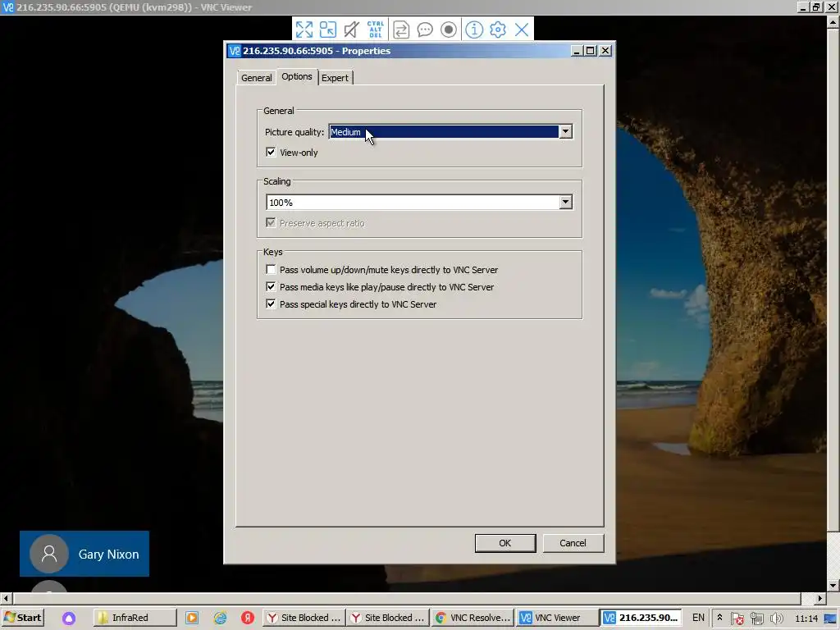The height and width of the screenshot is (630, 840).
Task: Open the Windows Start button
Action: tap(23, 618)
